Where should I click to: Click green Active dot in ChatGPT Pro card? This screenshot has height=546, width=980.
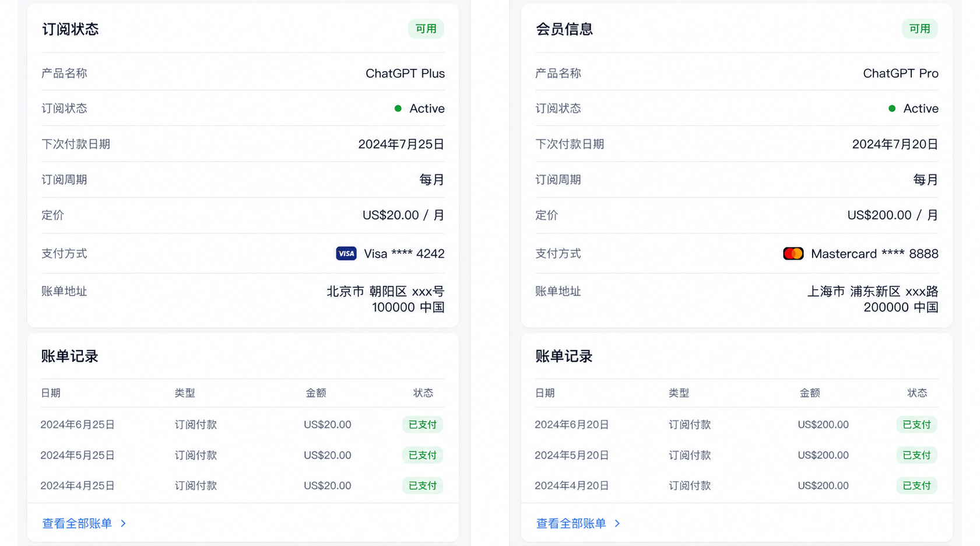(x=892, y=108)
